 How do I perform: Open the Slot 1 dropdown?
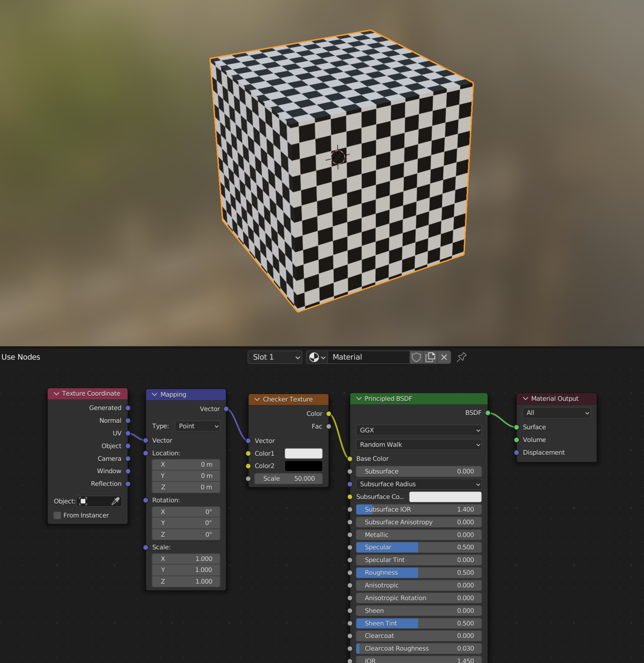click(x=274, y=357)
